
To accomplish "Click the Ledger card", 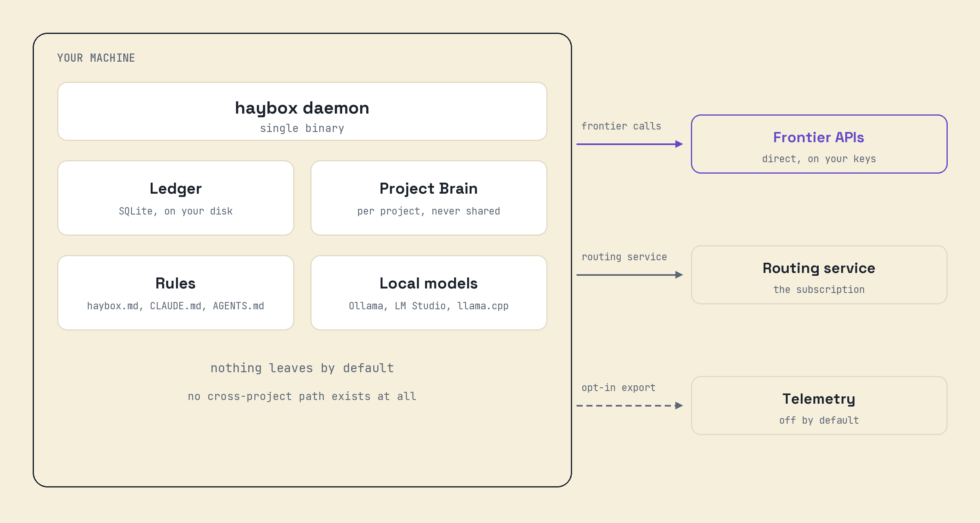I will 176,198.
